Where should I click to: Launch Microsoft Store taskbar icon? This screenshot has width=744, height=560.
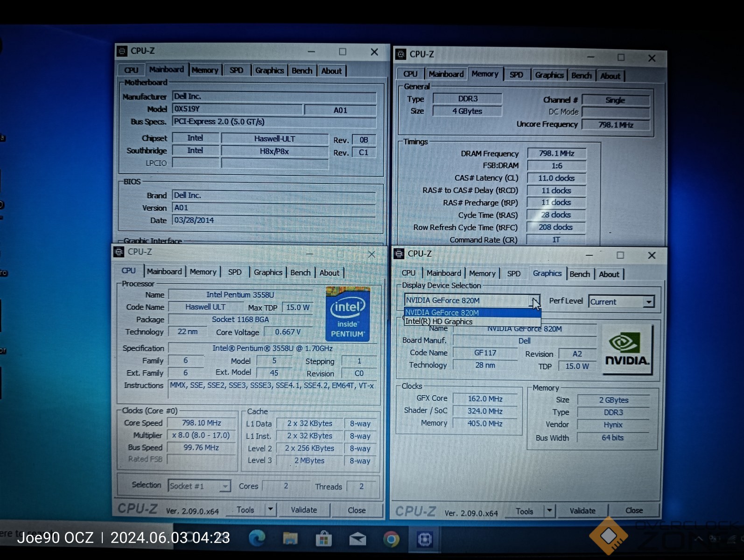coord(323,539)
